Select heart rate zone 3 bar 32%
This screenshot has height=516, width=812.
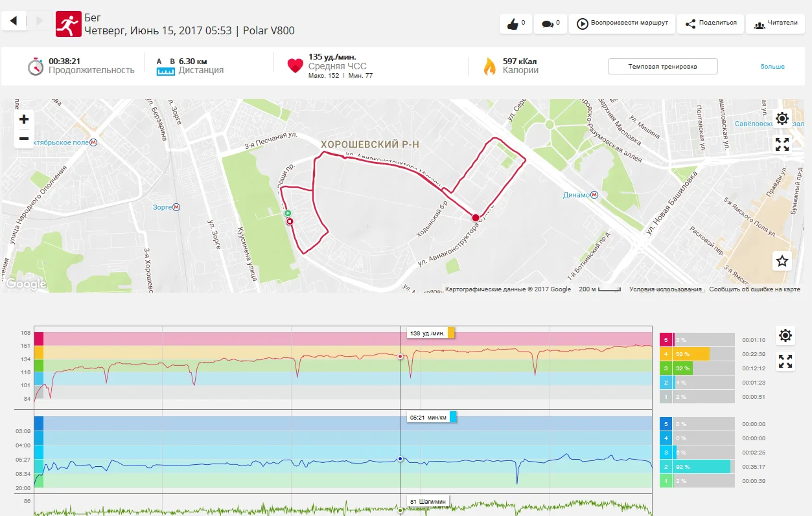pos(682,368)
